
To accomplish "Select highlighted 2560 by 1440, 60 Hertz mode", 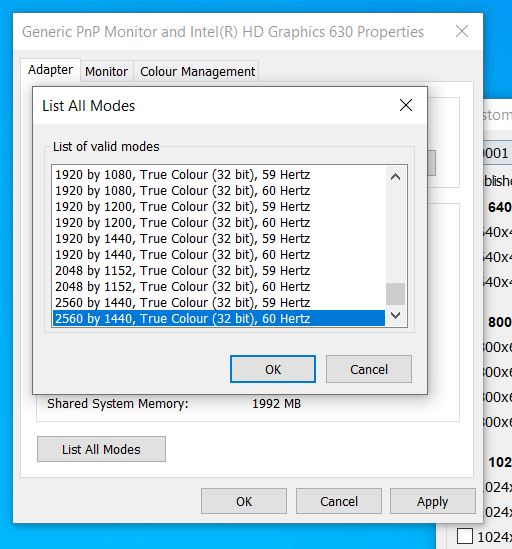I will tap(219, 319).
